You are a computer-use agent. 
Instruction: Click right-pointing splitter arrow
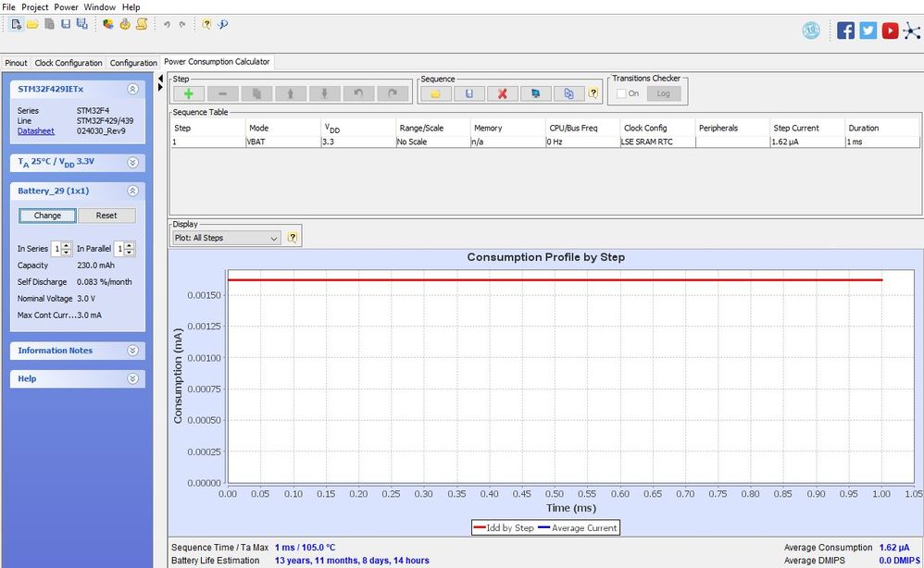(160, 87)
